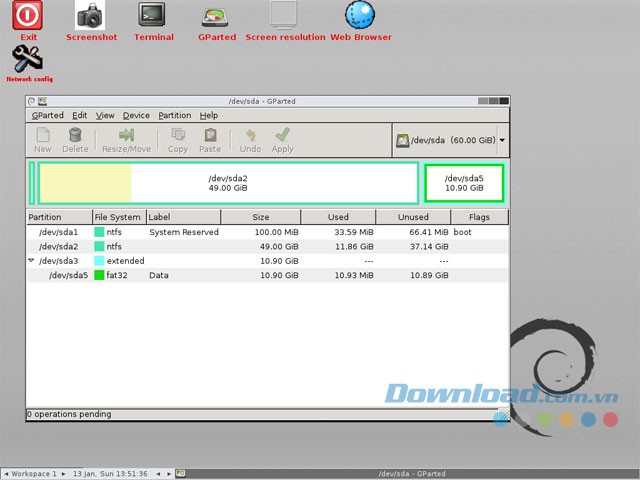
Task: Select the /dev/sda5 partition row
Action: (x=267, y=275)
